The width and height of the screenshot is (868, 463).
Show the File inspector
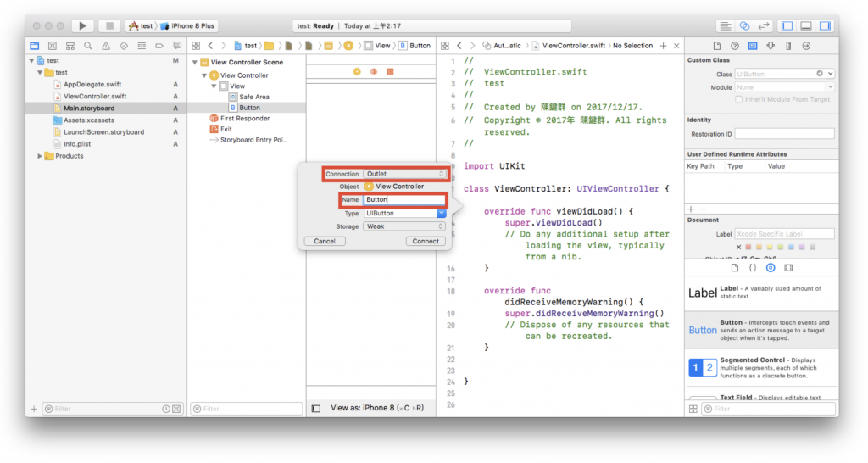coord(717,46)
